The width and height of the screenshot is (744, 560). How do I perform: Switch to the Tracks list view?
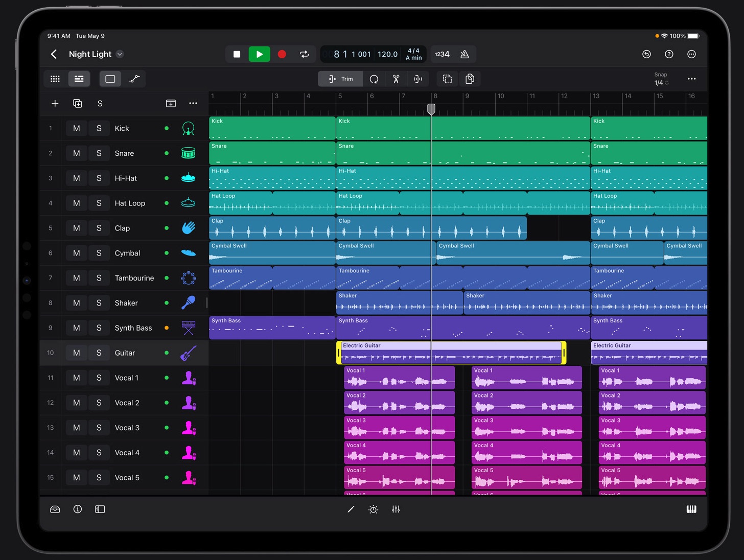coord(79,79)
